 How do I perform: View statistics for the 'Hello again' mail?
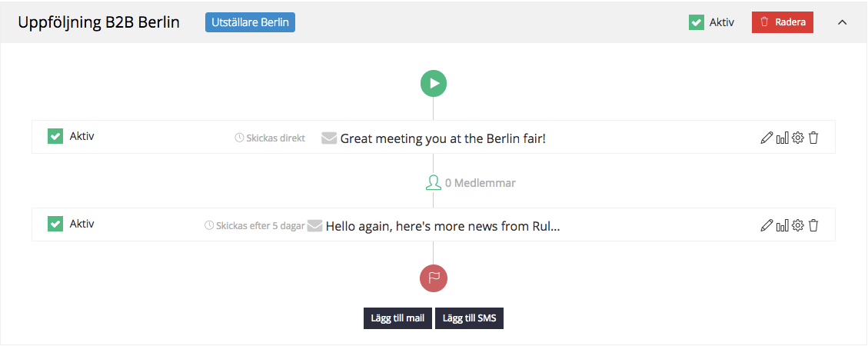point(782,225)
